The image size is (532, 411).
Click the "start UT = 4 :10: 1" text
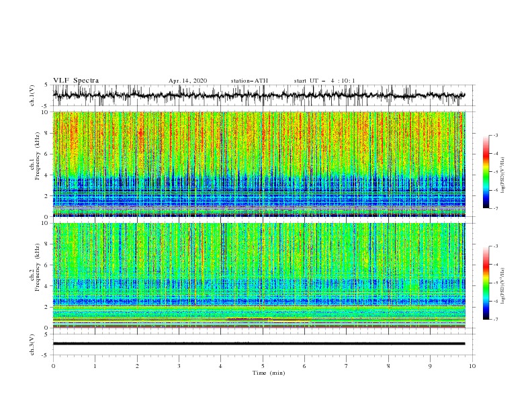[324, 81]
